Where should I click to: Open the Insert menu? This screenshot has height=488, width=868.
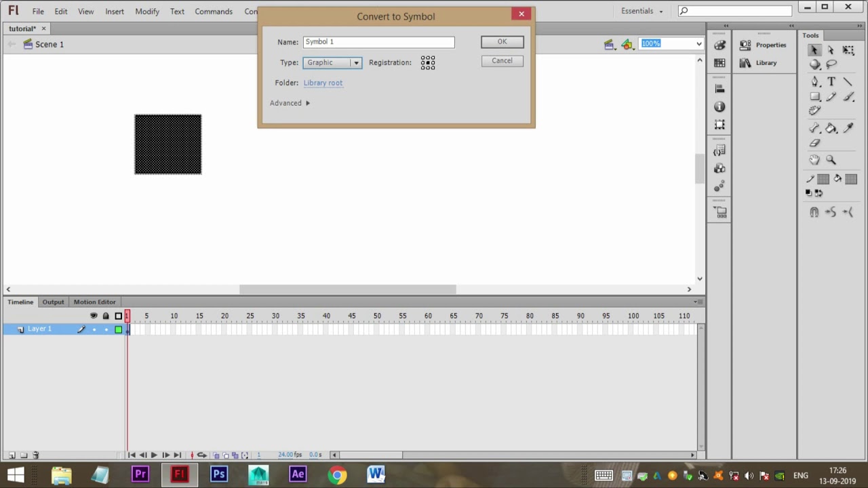pos(115,12)
